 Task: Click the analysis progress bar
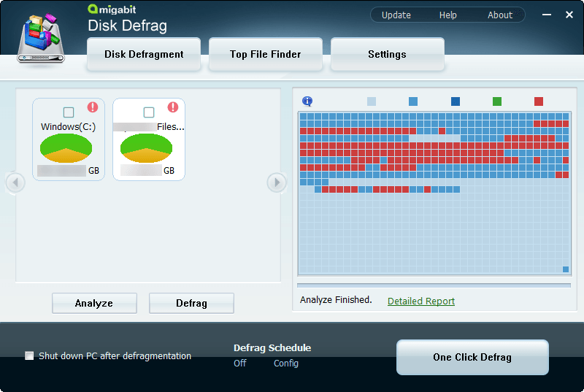coord(434,285)
